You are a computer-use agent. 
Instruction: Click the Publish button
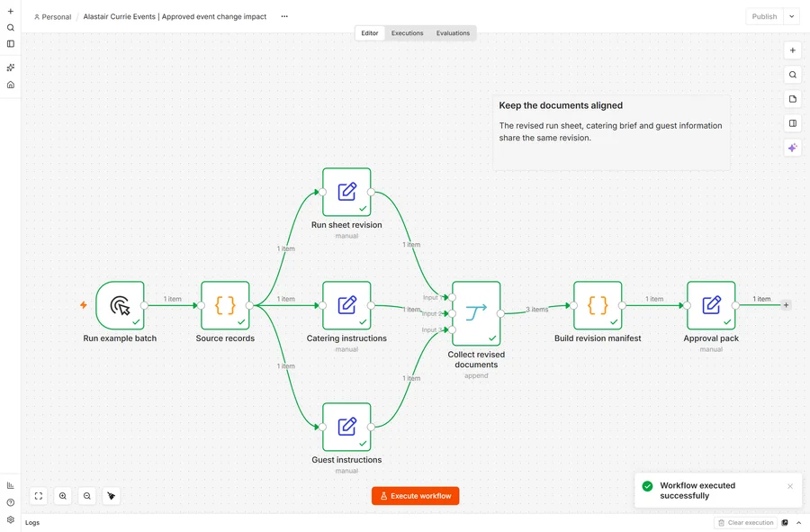(x=764, y=16)
